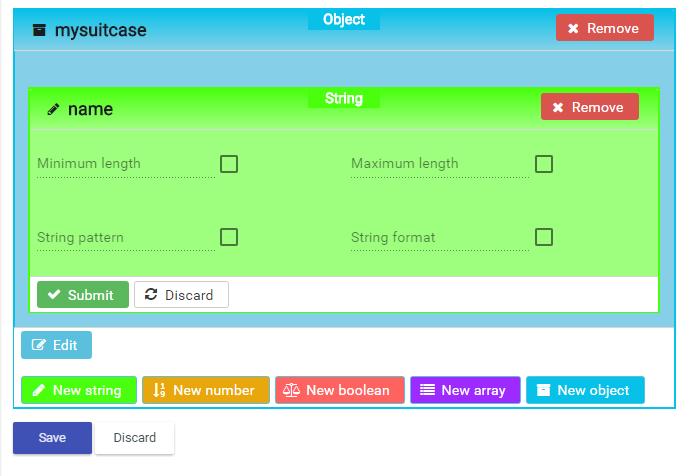The width and height of the screenshot is (689, 476).
Task: Click the pencil icon next to name
Action: pos(53,109)
